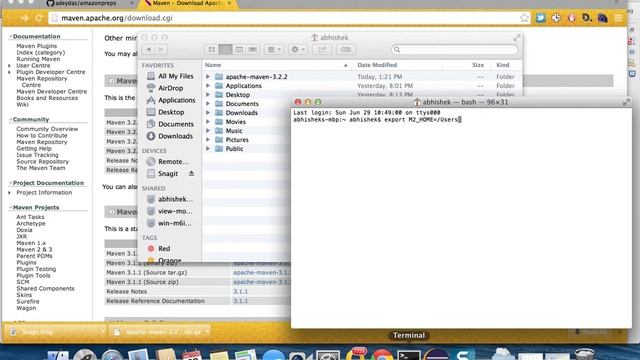Select apache-maven-3.2.2 folder row
Image resolution: width=640 pixels, height=360 pixels.
[x=362, y=76]
